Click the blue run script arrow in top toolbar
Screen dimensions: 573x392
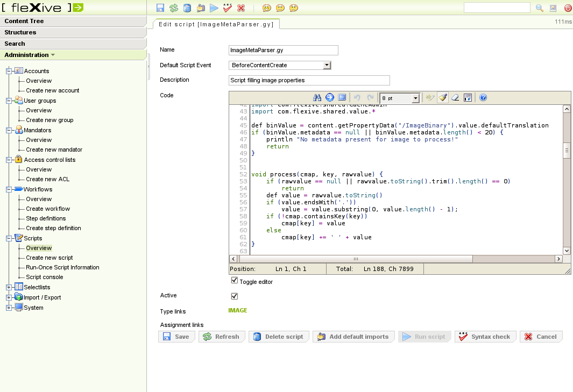[214, 8]
